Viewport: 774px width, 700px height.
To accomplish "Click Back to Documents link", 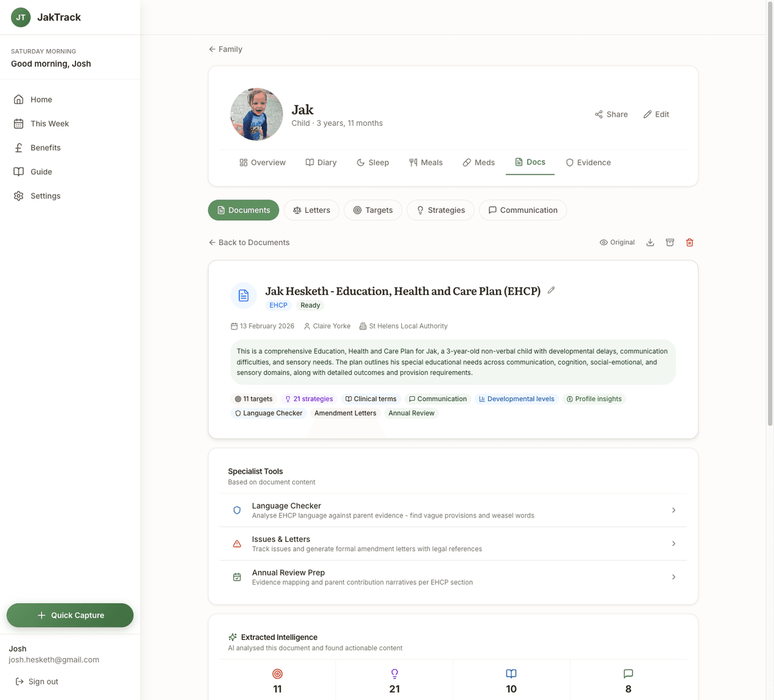I will 249,243.
